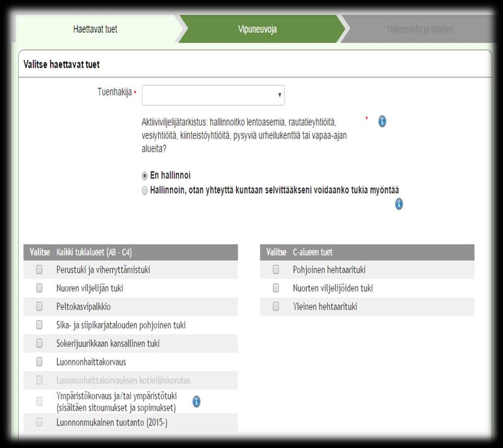Click the Luonnonmukainen tuotanto (2015-) label

pos(112,422)
